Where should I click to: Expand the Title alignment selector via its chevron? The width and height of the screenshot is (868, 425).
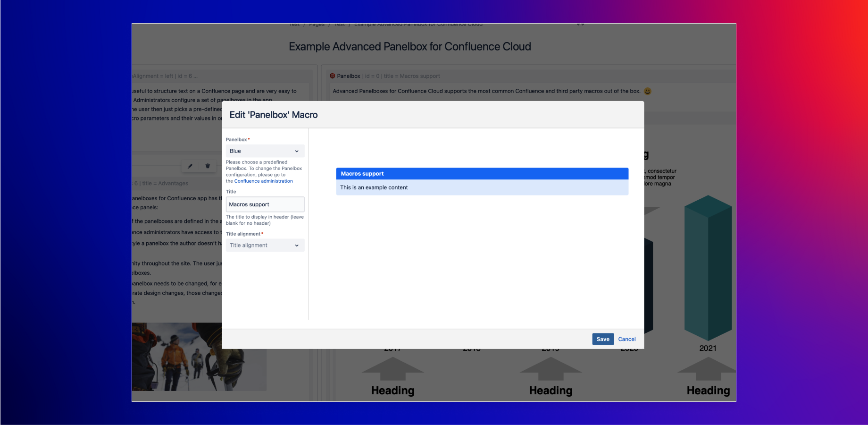coord(297,245)
